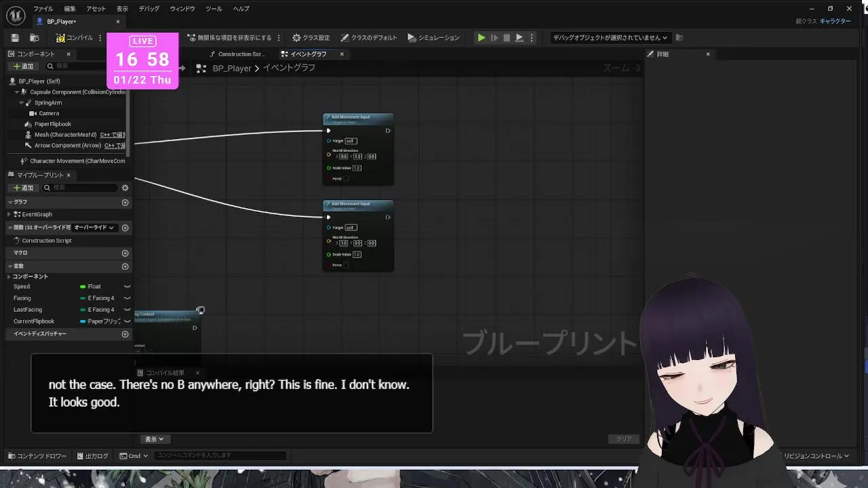Screen dimensions: 868x488
Task: Click the stop playback square icon
Action: point(507,38)
